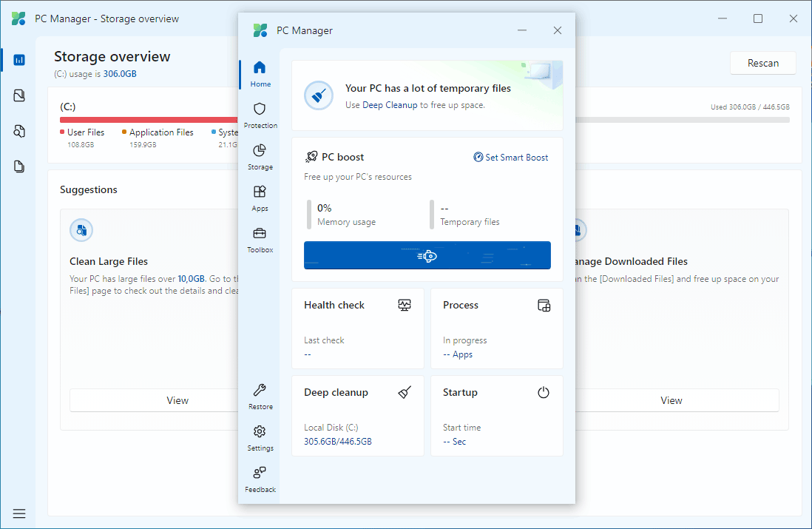Click the 306.0GB usage value under Storage overview

pyautogui.click(x=120, y=74)
